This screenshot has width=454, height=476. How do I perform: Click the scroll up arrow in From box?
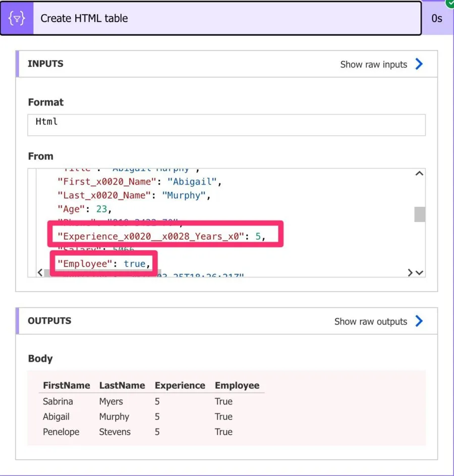click(419, 174)
